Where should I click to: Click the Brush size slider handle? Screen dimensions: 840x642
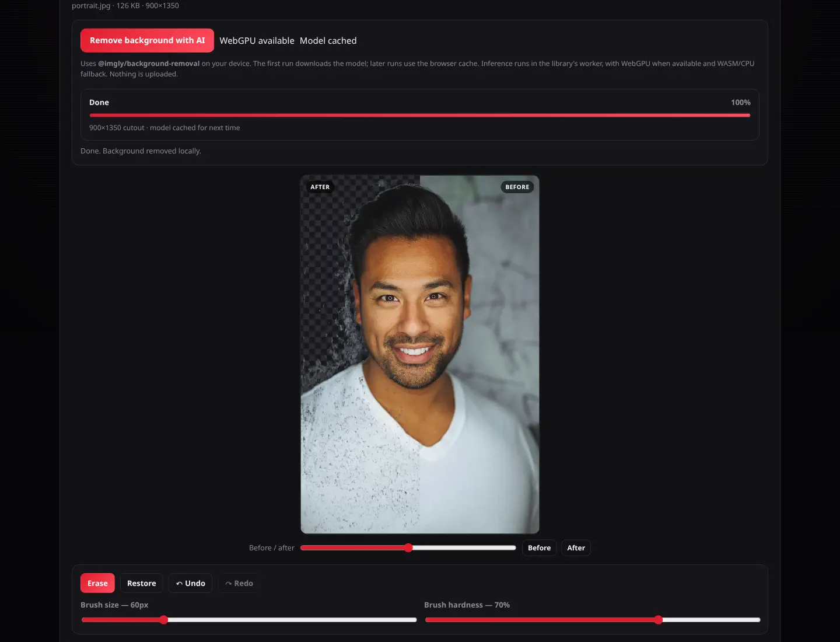pos(164,620)
